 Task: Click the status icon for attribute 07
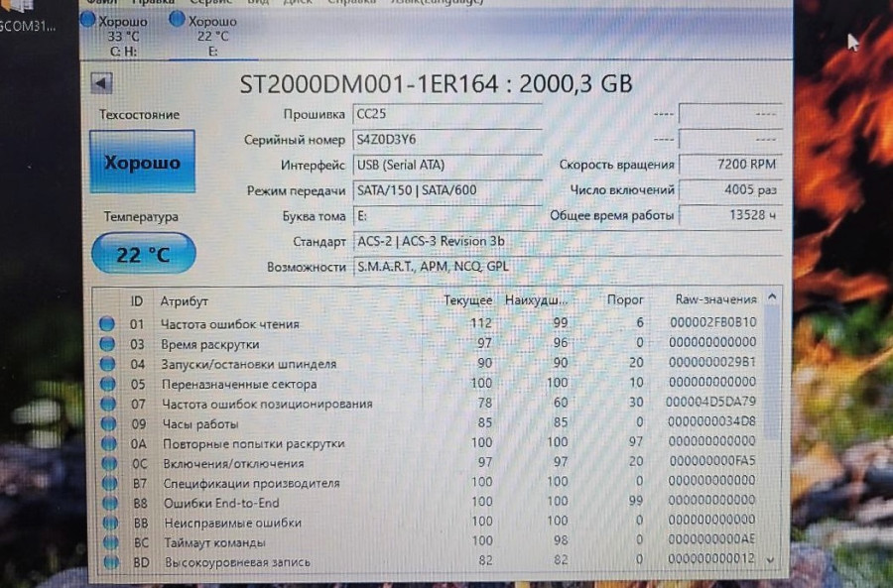(x=108, y=404)
